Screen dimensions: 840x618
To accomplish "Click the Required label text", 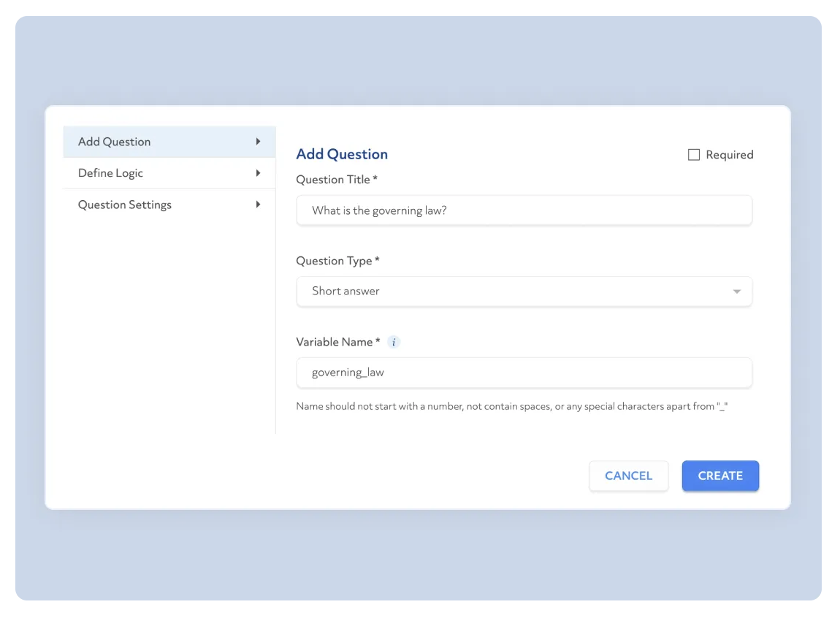I will (x=729, y=155).
